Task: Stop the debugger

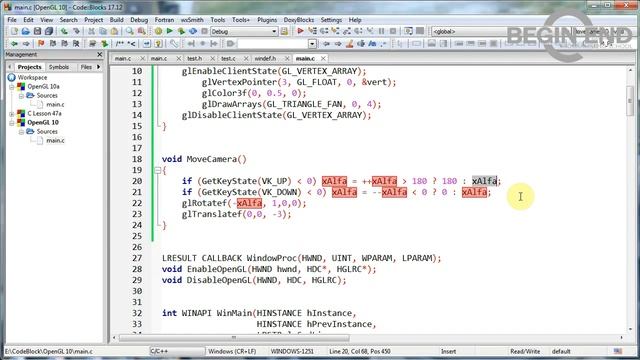Action: point(393,31)
